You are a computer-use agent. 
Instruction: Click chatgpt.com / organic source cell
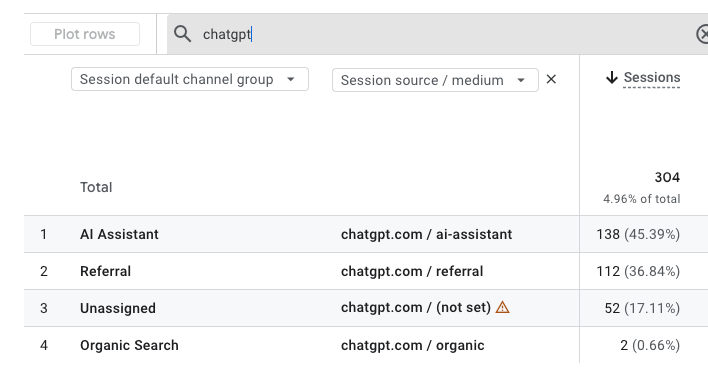[412, 345]
